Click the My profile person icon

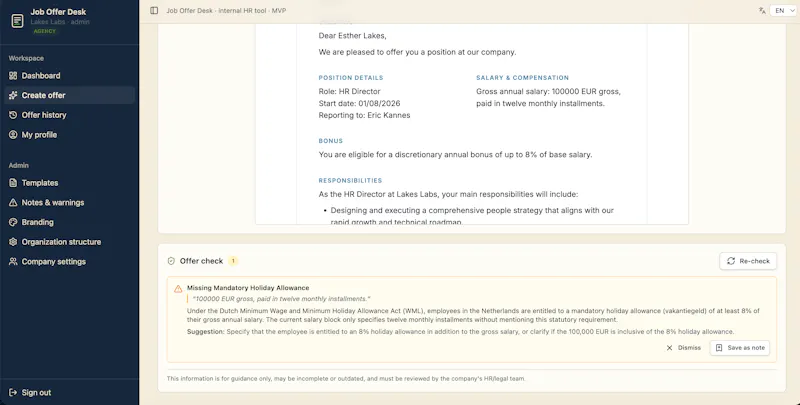pyautogui.click(x=13, y=135)
